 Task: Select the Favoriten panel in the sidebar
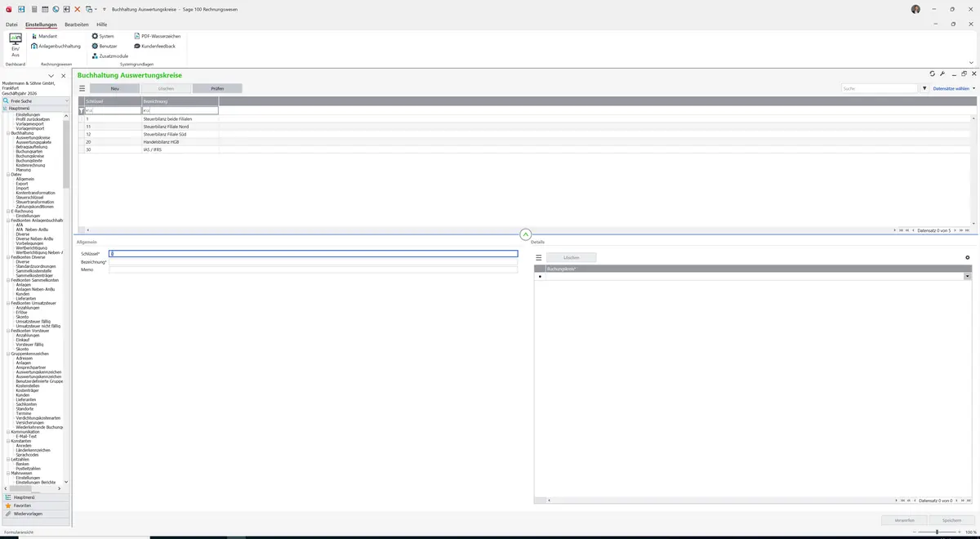click(x=35, y=506)
